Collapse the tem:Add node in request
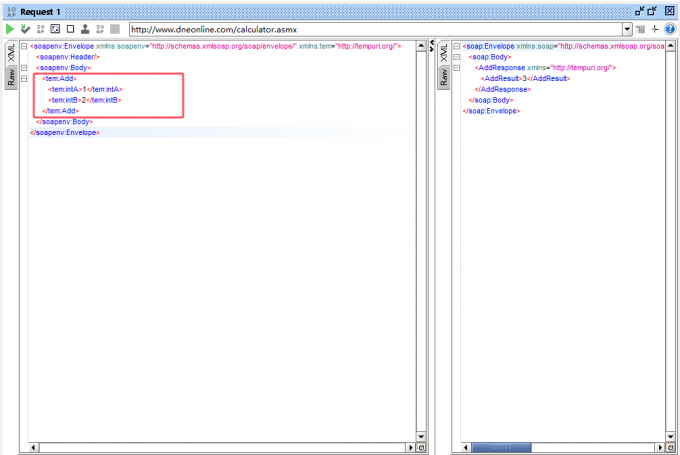680x455 pixels. pos(24,79)
